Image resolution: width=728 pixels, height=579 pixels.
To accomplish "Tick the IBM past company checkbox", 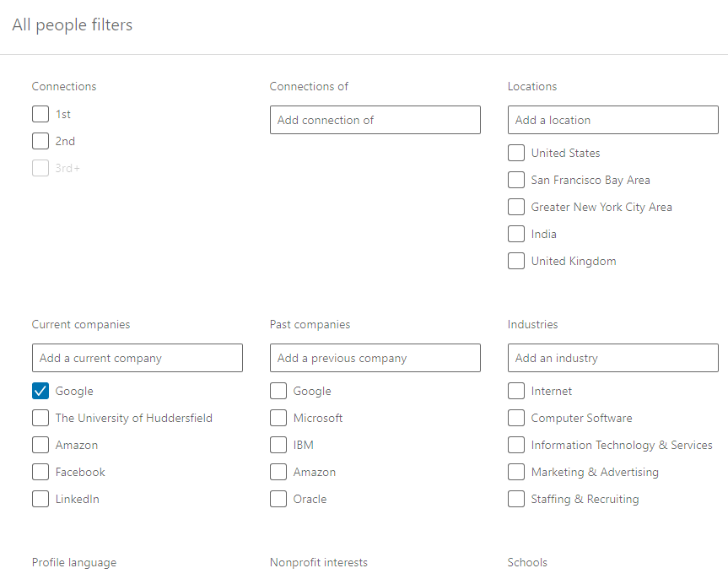I will [278, 445].
